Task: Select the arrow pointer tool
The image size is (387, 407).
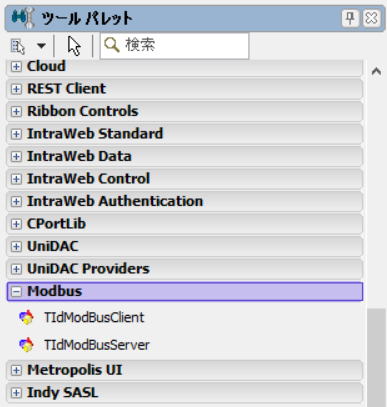Action: (74, 46)
